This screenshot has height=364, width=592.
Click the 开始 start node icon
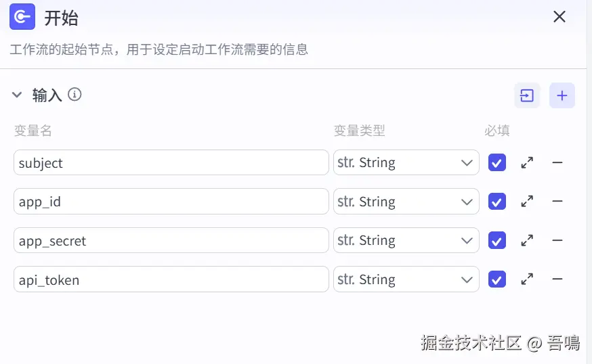pyautogui.click(x=22, y=17)
